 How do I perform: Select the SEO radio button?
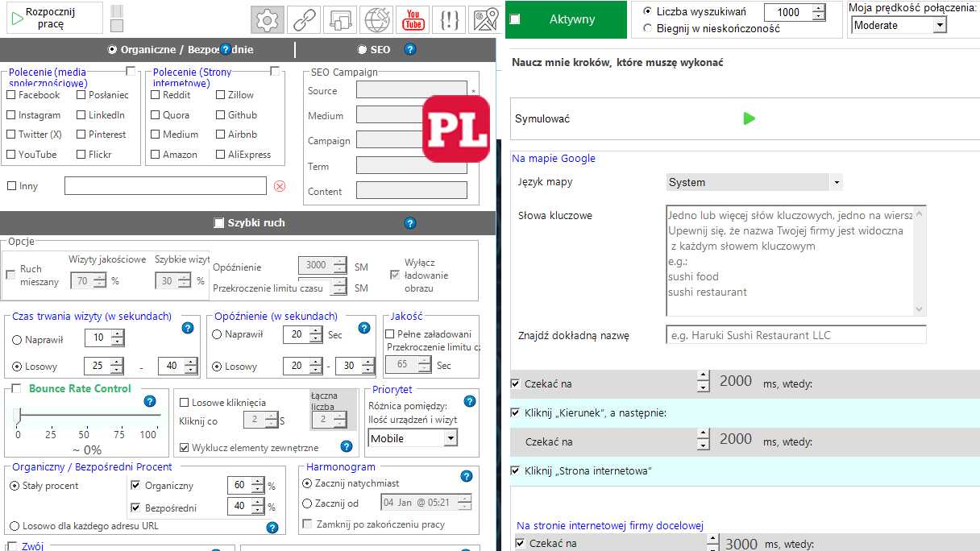pyautogui.click(x=362, y=50)
